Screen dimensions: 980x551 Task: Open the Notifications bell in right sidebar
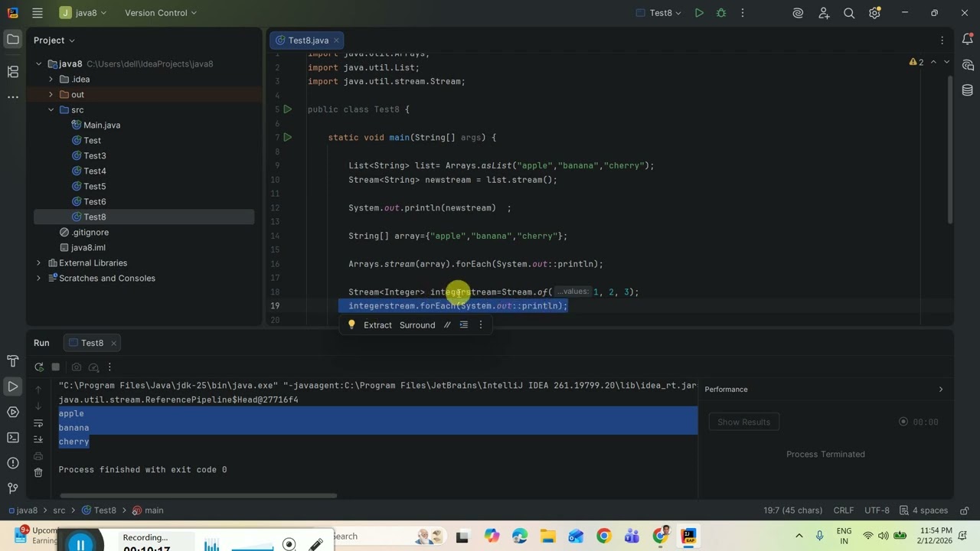coord(967,40)
